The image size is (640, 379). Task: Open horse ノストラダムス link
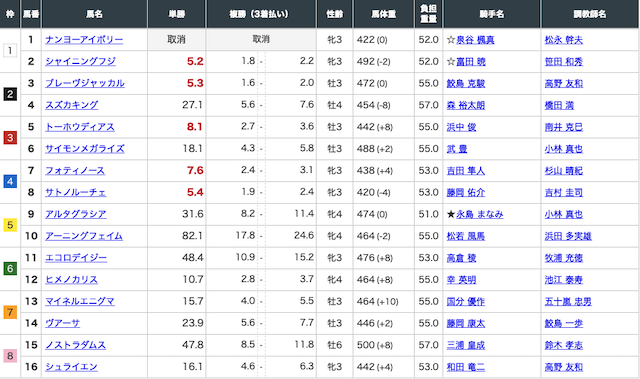76,345
